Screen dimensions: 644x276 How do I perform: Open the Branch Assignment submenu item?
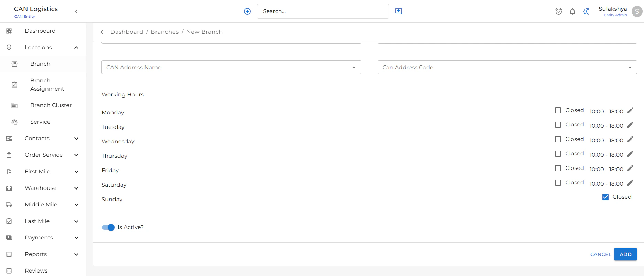point(43,85)
